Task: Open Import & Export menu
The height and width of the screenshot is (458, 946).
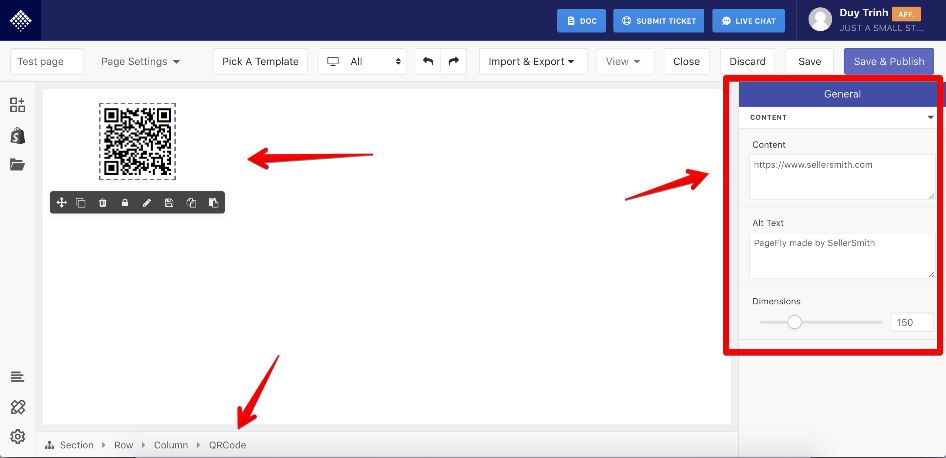Action: (x=533, y=62)
